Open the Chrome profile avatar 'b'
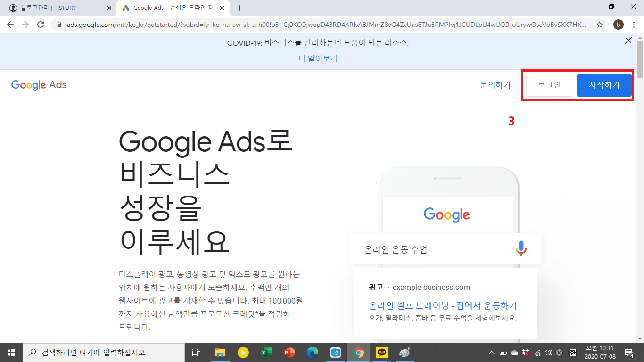This screenshot has height=362, width=644. click(619, 25)
